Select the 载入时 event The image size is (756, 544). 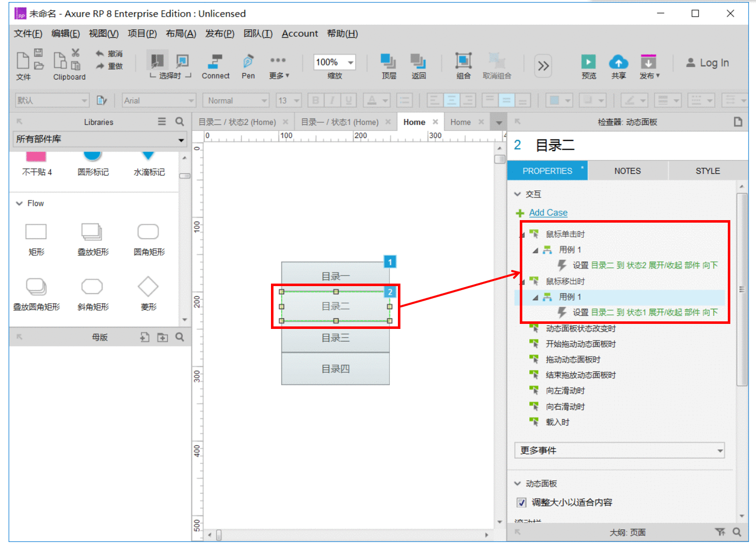pos(558,422)
